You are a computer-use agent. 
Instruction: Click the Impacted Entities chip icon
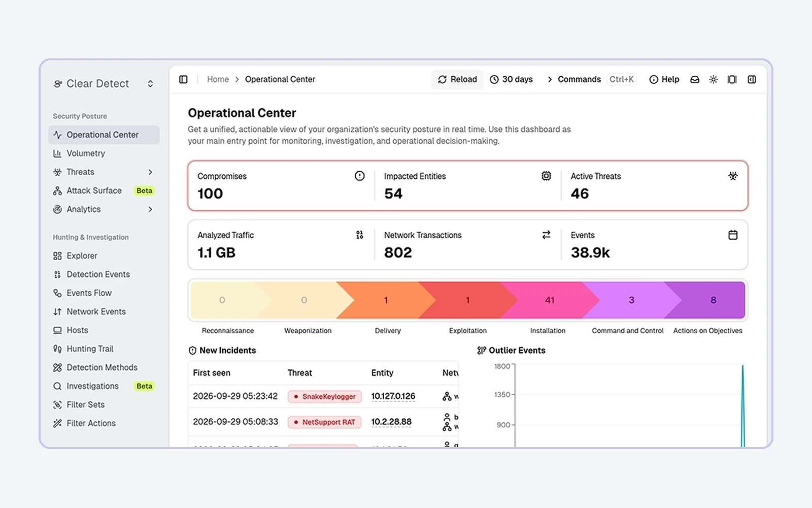click(546, 176)
